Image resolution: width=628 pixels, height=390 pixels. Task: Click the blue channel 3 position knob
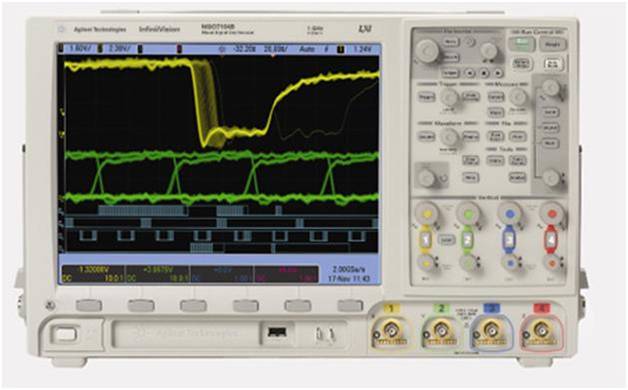(x=510, y=263)
